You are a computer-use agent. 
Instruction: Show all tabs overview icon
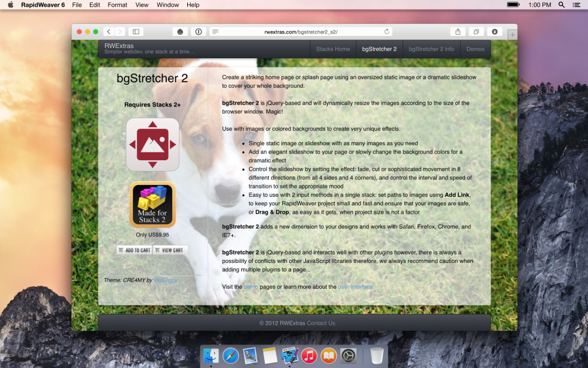[x=476, y=32]
